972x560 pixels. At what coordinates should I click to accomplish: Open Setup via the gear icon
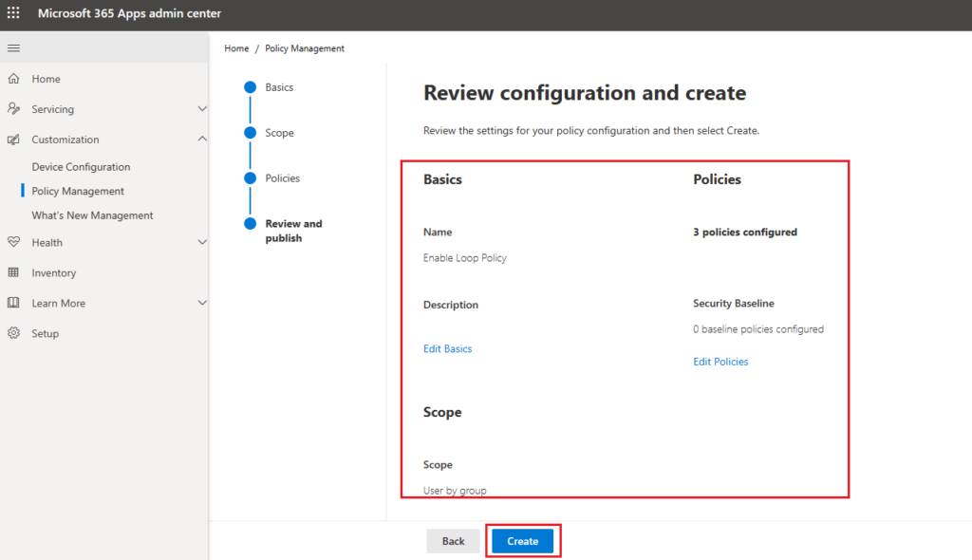click(x=13, y=333)
